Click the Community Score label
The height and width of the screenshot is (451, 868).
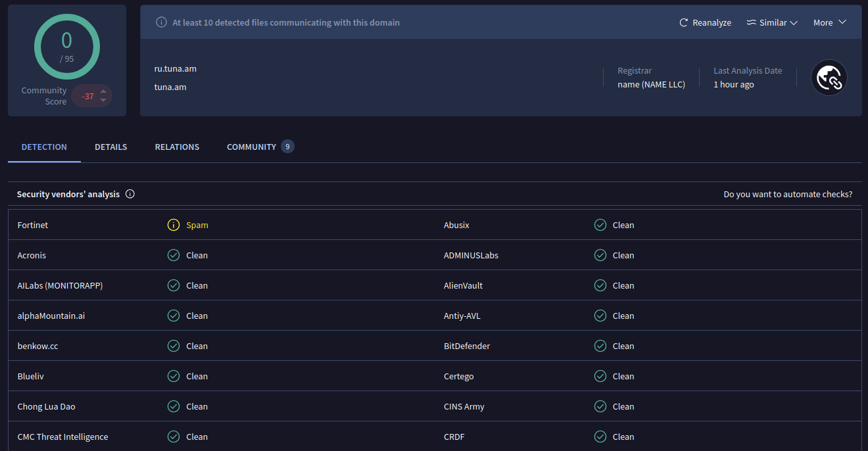(44, 96)
